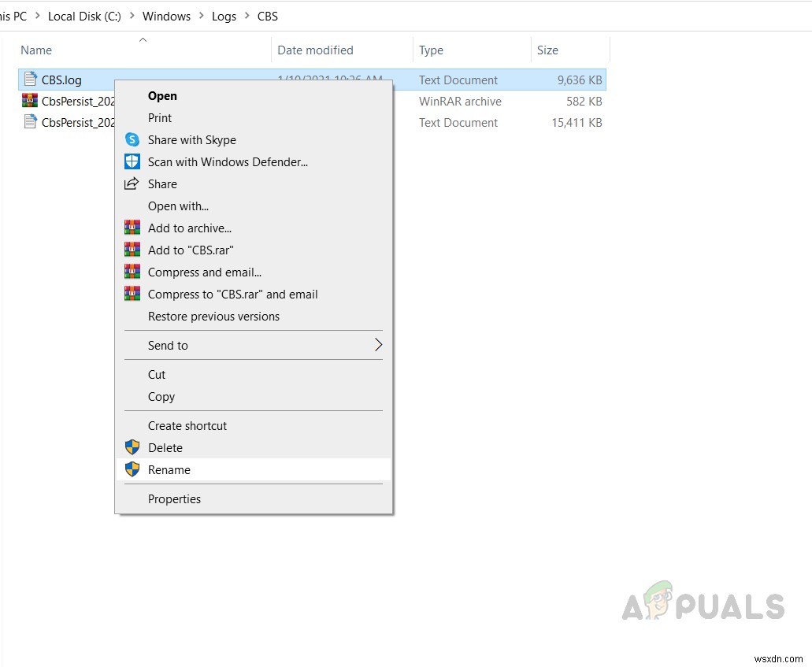Sort by the Size column header
812x667 pixels.
point(547,50)
